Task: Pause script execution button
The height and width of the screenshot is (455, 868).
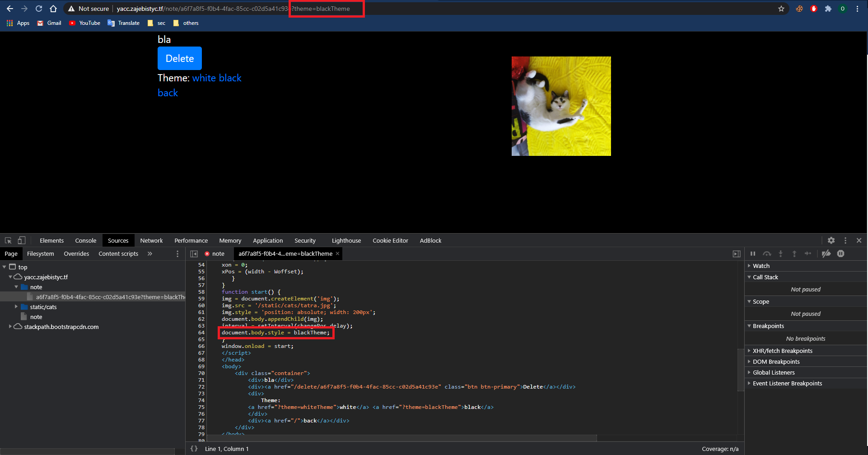Action: (x=753, y=253)
